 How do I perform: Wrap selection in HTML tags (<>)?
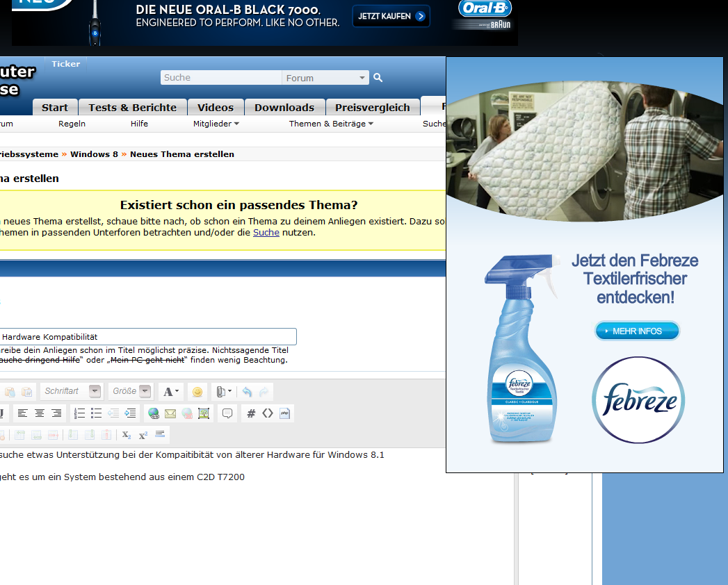click(268, 413)
